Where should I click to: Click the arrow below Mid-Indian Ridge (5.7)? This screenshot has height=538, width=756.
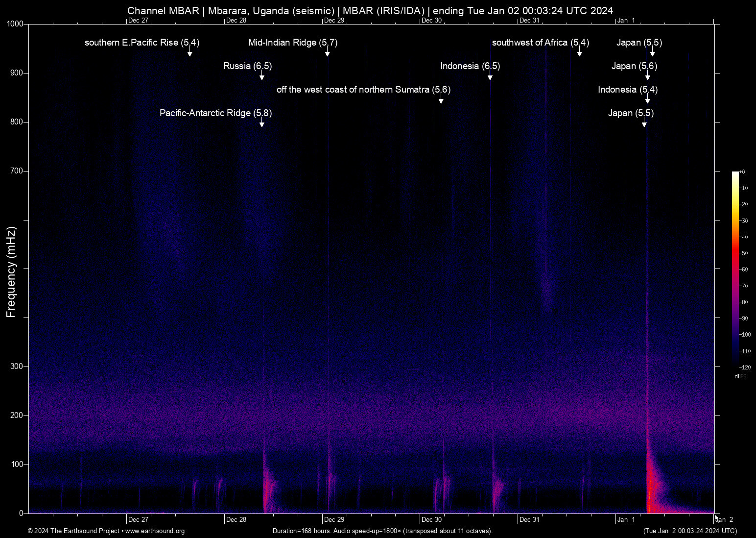tap(327, 53)
